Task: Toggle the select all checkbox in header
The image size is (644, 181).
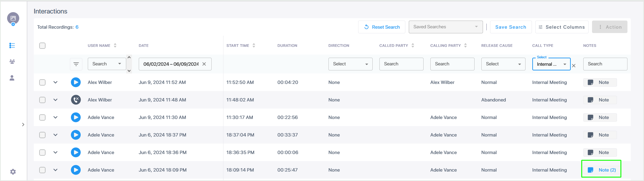Action: tap(42, 46)
